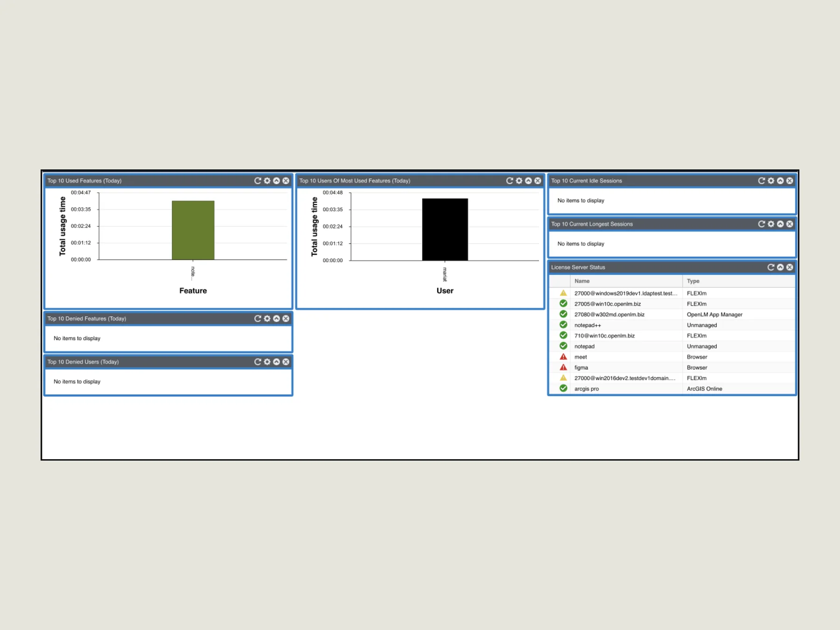Click green status icon for notepad++ row
The height and width of the screenshot is (630, 840).
click(x=563, y=325)
